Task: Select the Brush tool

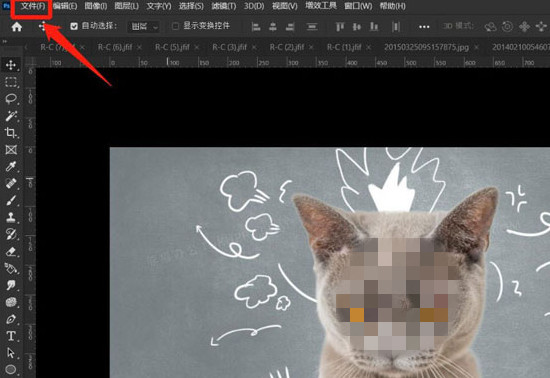Action: pos(11,201)
